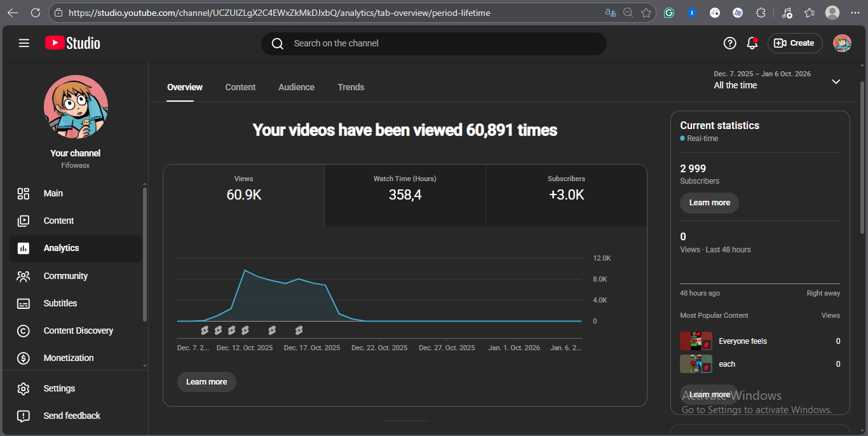Expand the date range dropdown arrow

836,81
